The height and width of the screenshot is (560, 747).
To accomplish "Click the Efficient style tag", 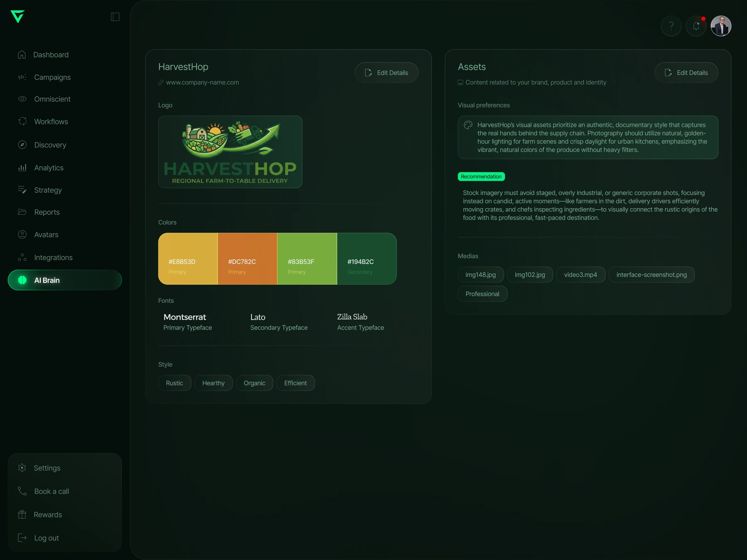I will pos(295,383).
